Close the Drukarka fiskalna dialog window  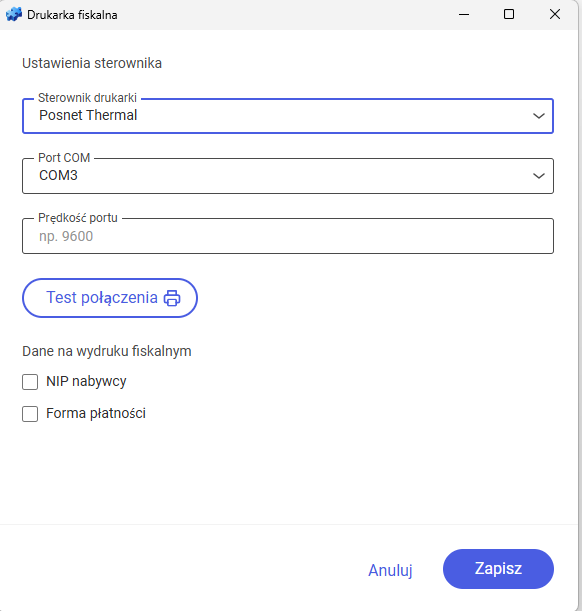[555, 14]
